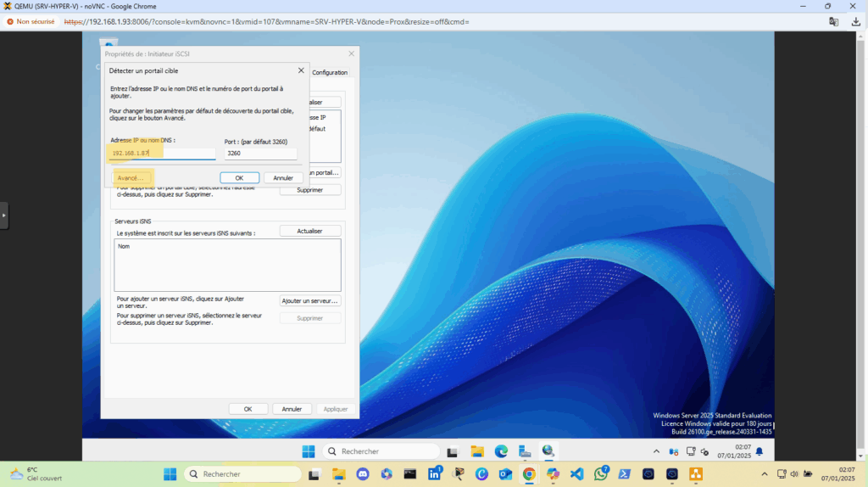Open Canva from the host taskbar
The height and width of the screenshot is (487, 868).
tap(481, 474)
